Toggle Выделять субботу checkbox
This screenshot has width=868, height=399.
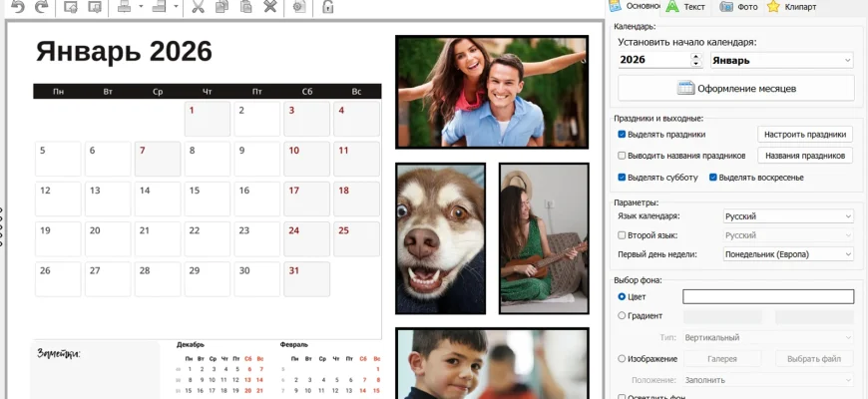pos(622,178)
